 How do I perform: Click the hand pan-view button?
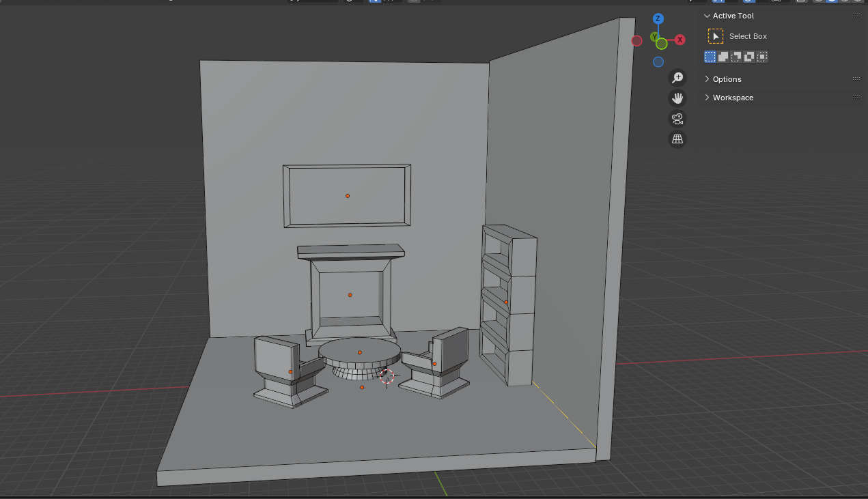(677, 98)
